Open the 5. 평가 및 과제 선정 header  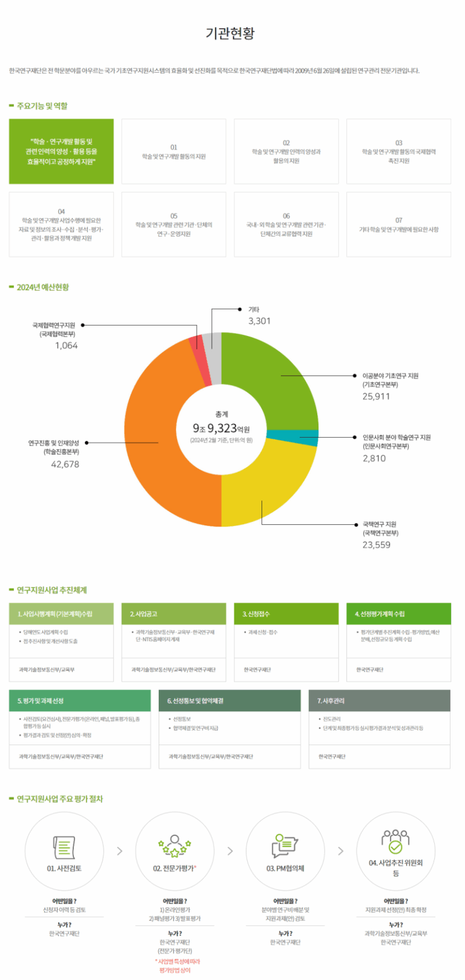point(80,700)
